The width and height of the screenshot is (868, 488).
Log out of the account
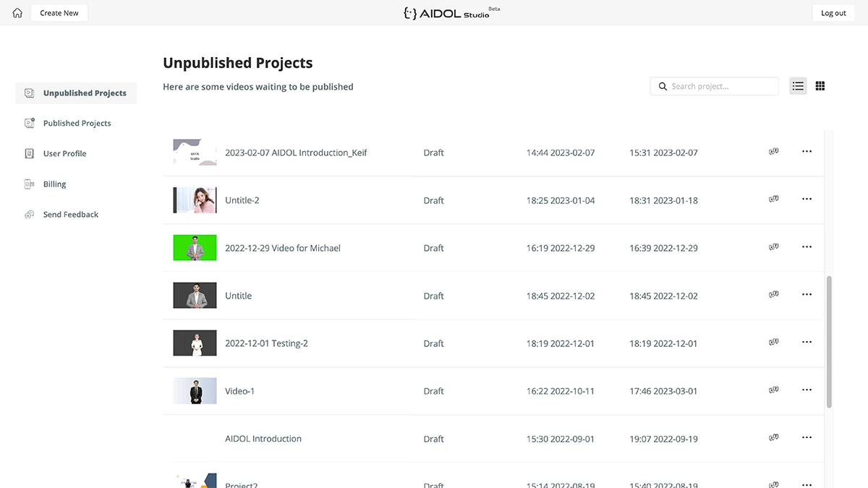pyautogui.click(x=833, y=13)
